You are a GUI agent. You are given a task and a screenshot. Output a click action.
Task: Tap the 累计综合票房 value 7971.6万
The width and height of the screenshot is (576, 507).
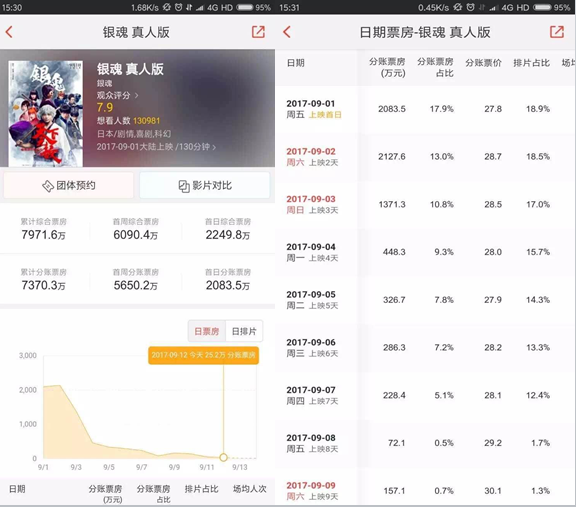43,235
